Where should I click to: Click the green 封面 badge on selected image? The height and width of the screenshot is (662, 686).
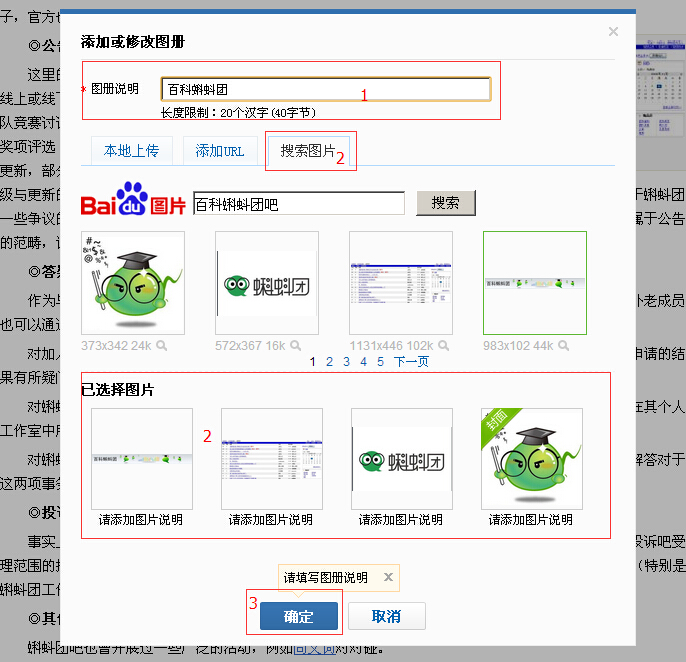click(x=496, y=423)
